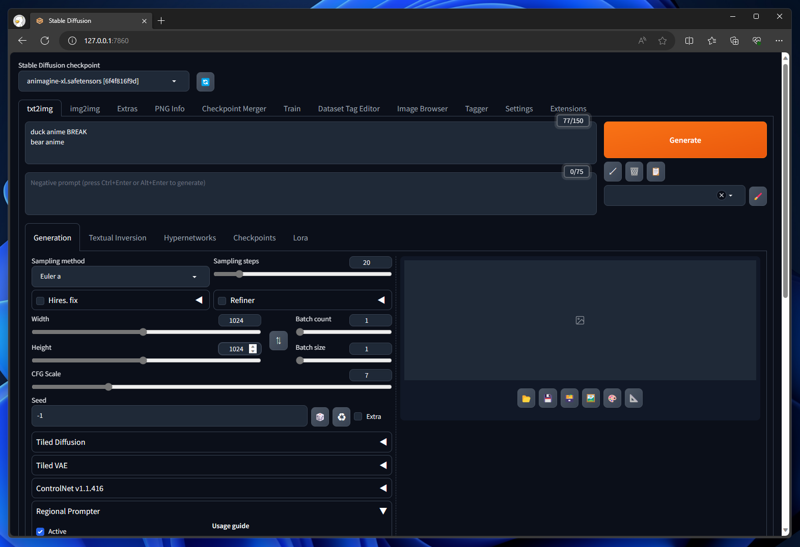Open the browser settings and more menu
This screenshot has height=547, width=800.
click(779, 41)
